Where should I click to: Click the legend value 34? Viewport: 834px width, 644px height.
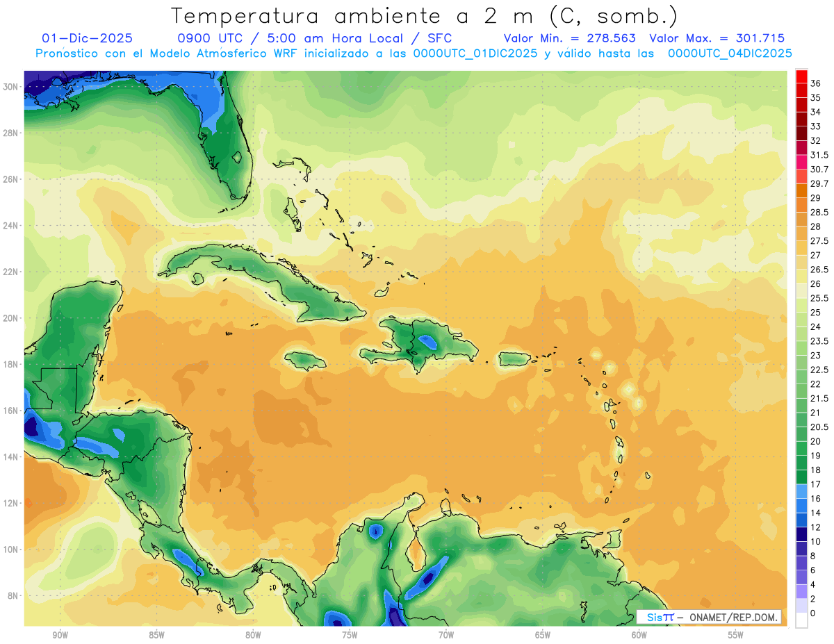click(816, 112)
